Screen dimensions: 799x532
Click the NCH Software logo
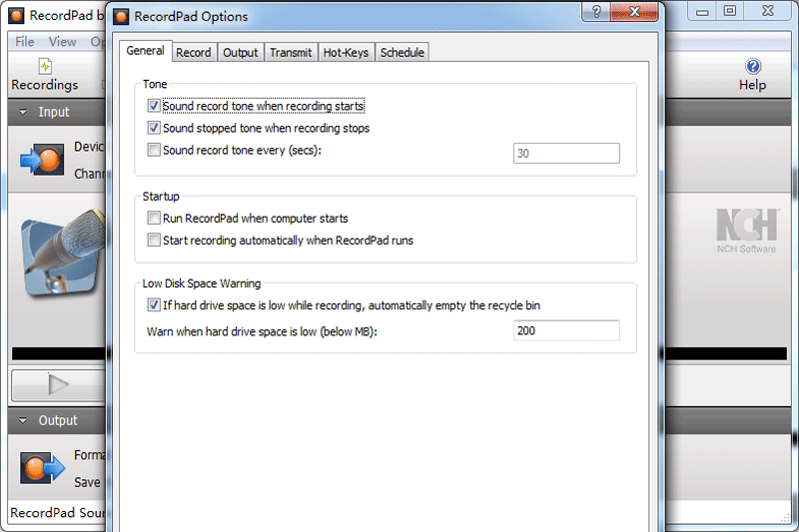[x=747, y=231]
